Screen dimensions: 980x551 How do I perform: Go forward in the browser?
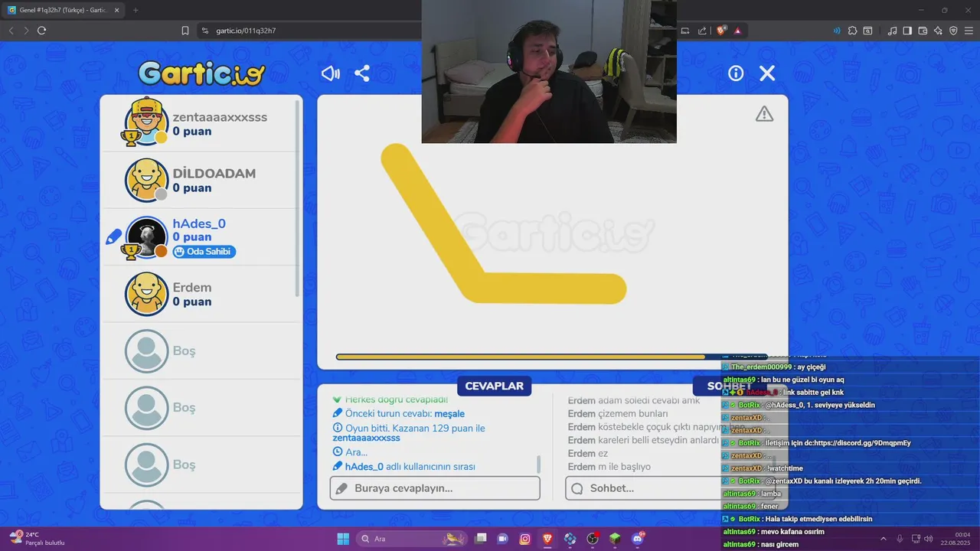click(x=26, y=31)
